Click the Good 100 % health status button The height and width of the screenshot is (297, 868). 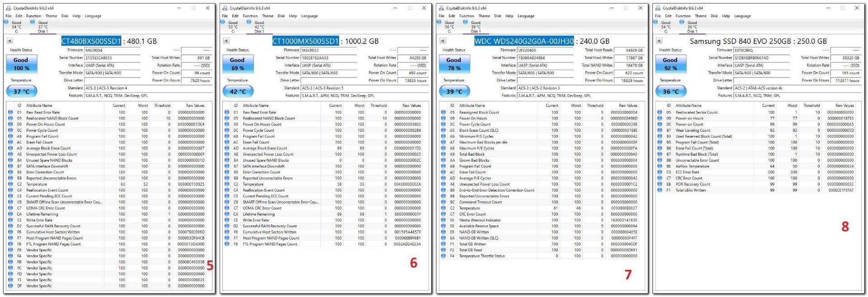coord(21,64)
